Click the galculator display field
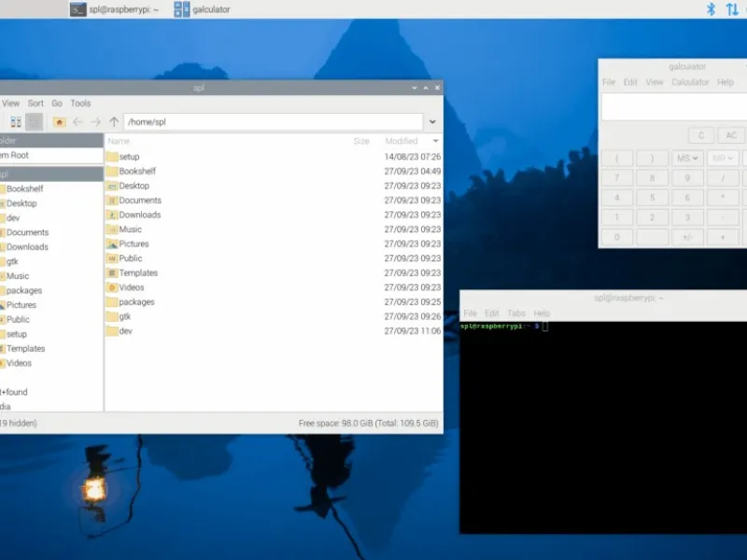Screen dimensions: 747x560 [674, 106]
